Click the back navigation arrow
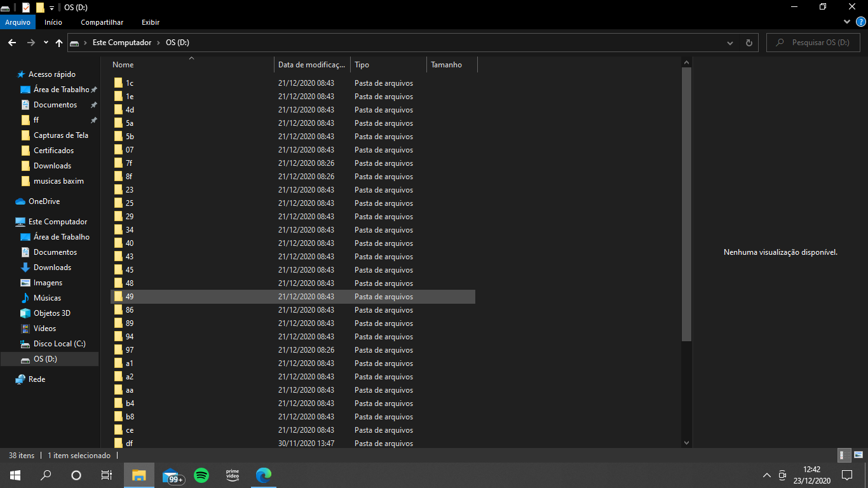This screenshot has height=488, width=868. (x=12, y=43)
